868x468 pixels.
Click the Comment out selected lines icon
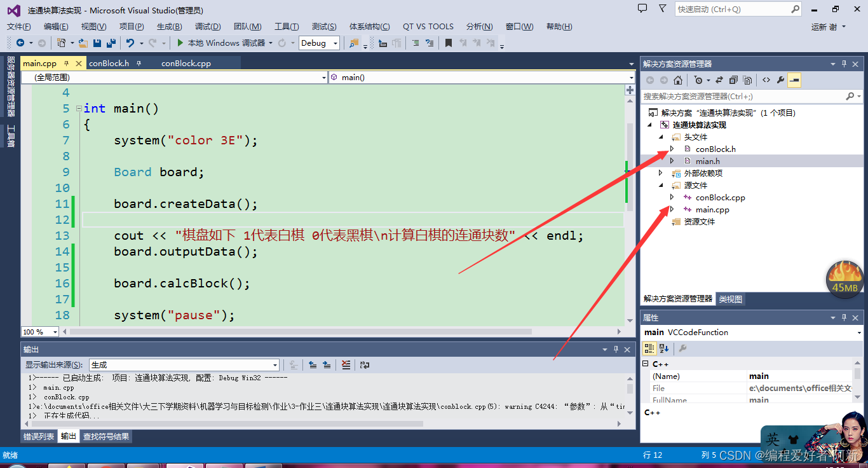click(416, 43)
